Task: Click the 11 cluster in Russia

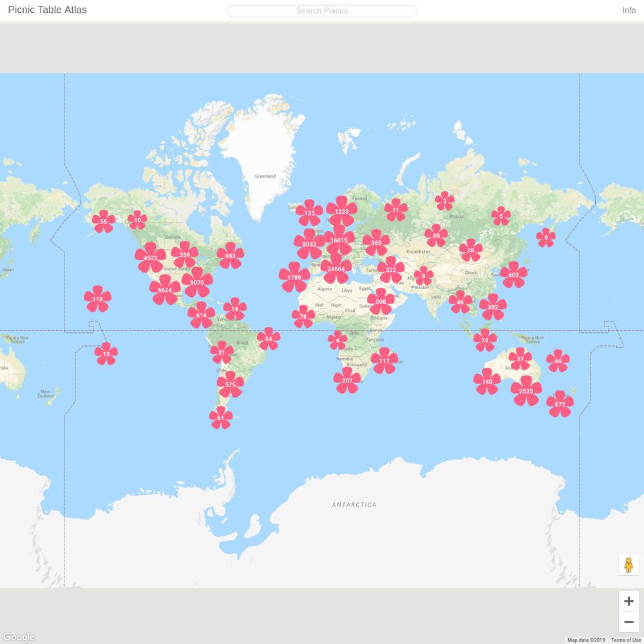Action: [396, 210]
